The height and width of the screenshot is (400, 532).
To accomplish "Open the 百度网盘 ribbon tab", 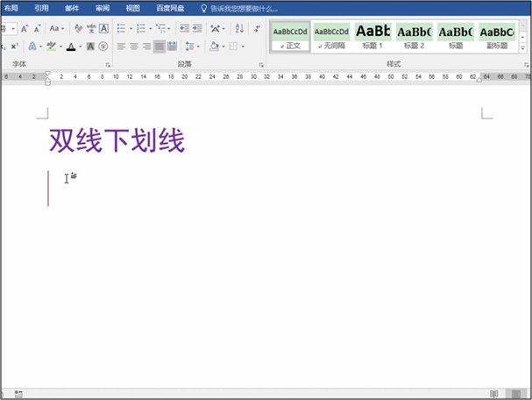I will click(170, 8).
